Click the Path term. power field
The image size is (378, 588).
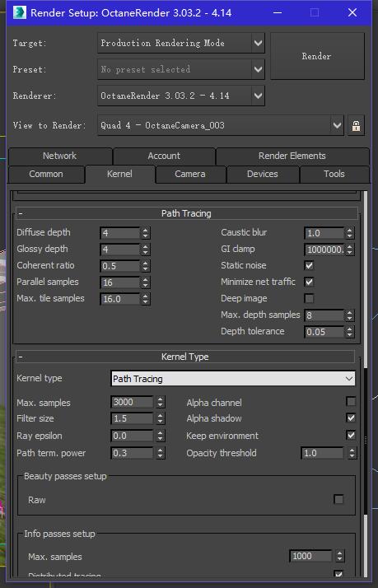133,453
